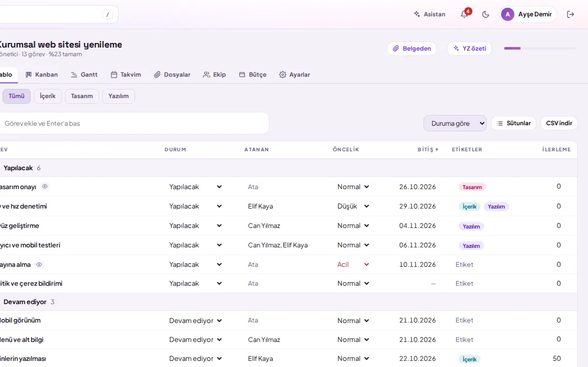Screen dimensions: 588x367
Task: Open the çerez bildirimi task
Action: click(x=31, y=283)
